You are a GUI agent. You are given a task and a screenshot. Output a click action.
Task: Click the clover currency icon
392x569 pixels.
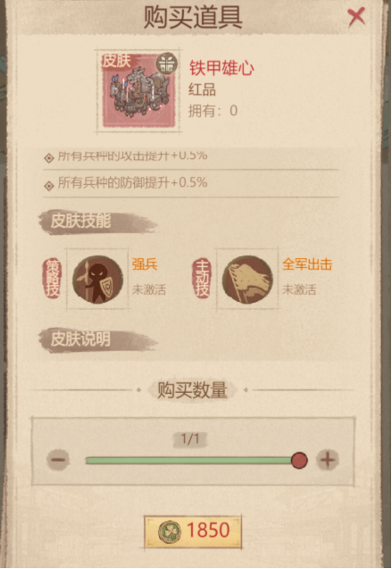tap(170, 531)
